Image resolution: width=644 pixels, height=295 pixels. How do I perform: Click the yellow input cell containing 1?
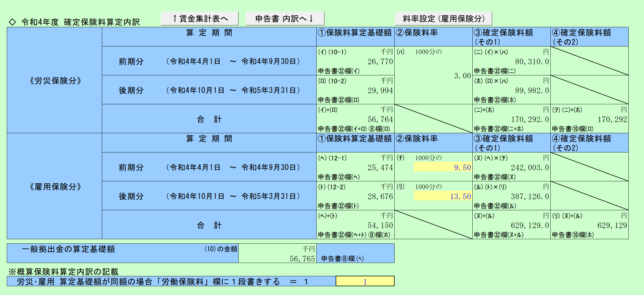(x=365, y=281)
